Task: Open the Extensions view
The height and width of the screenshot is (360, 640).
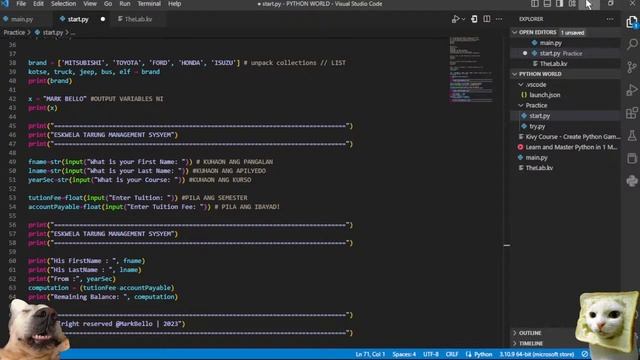Action: (x=632, y=113)
